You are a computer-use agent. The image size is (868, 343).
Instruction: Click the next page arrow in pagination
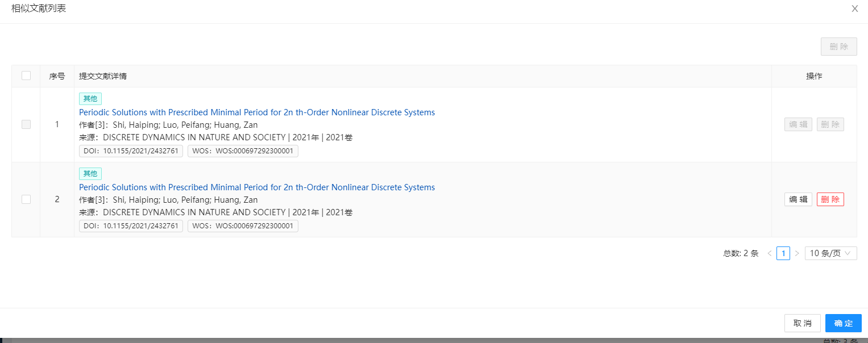pyautogui.click(x=796, y=253)
